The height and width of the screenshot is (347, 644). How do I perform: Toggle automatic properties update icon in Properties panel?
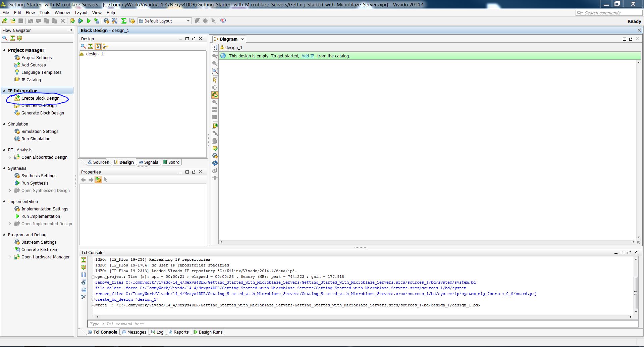(x=98, y=180)
